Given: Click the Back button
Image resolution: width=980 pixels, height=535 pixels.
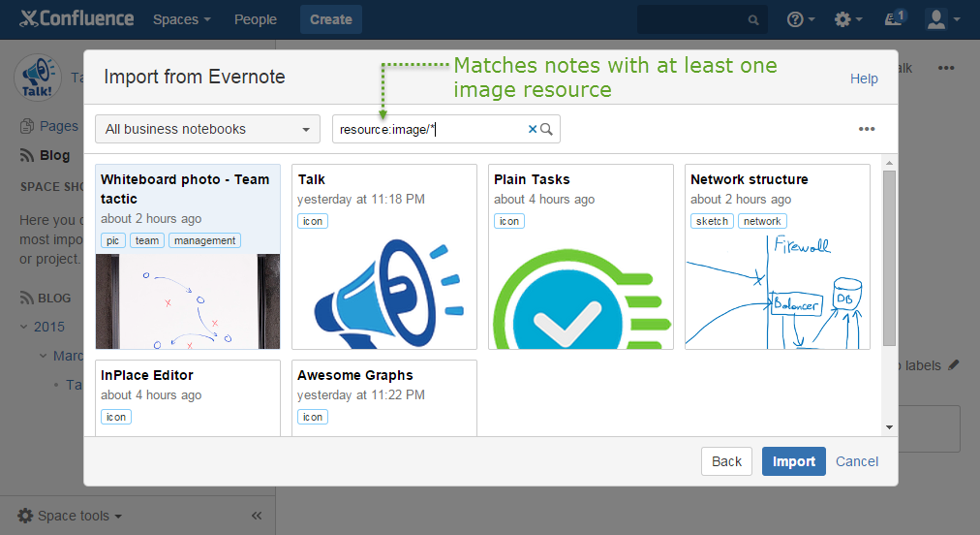Looking at the screenshot, I should 726,461.
